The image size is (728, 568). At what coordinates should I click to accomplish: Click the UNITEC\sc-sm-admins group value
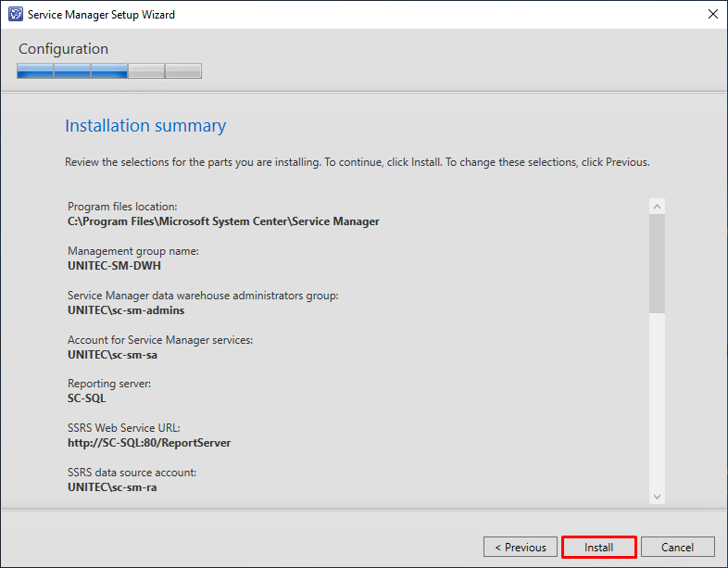click(126, 310)
